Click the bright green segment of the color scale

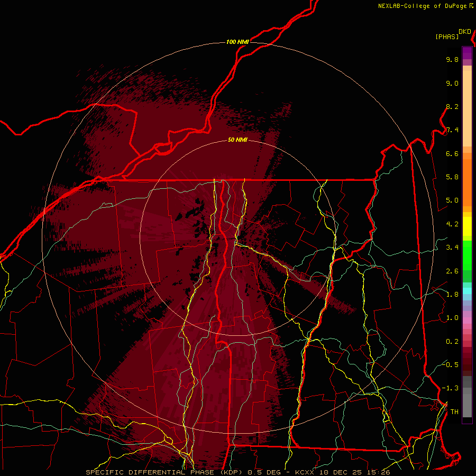pos(467,254)
